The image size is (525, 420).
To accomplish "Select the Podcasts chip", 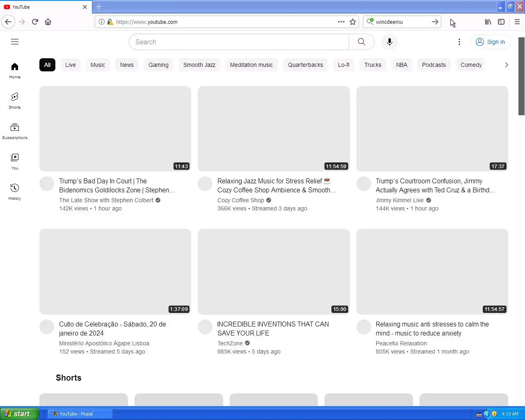I will [434, 65].
